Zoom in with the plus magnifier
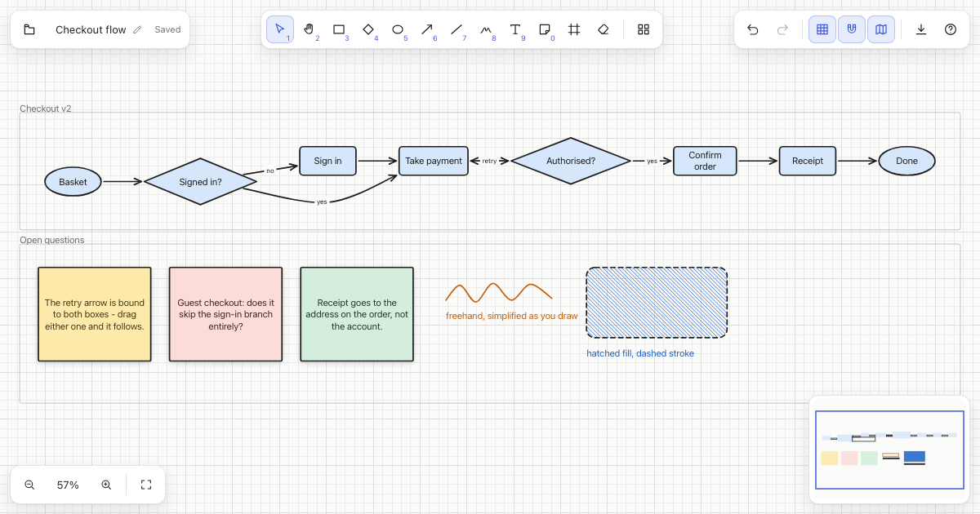 106,485
